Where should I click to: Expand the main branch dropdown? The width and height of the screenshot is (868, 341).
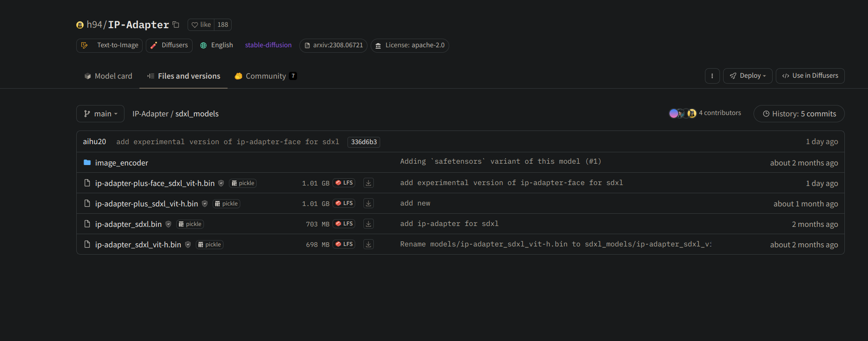pos(100,114)
